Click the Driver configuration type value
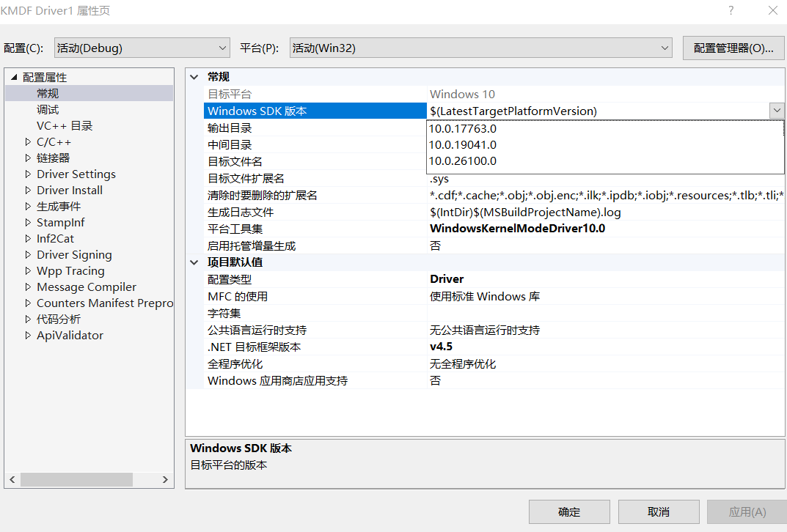Screen dimensions: 787x532 coord(447,279)
